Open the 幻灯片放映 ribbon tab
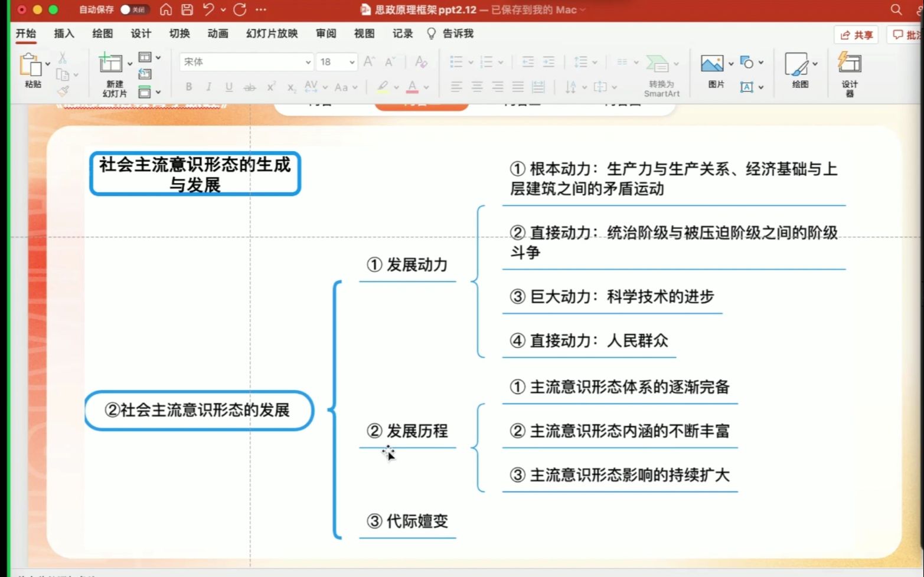 272,34
